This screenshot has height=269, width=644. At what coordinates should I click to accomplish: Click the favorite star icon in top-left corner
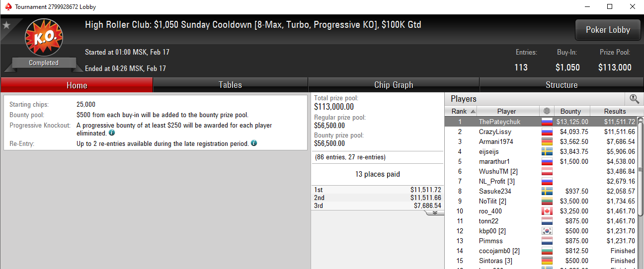(x=6, y=25)
